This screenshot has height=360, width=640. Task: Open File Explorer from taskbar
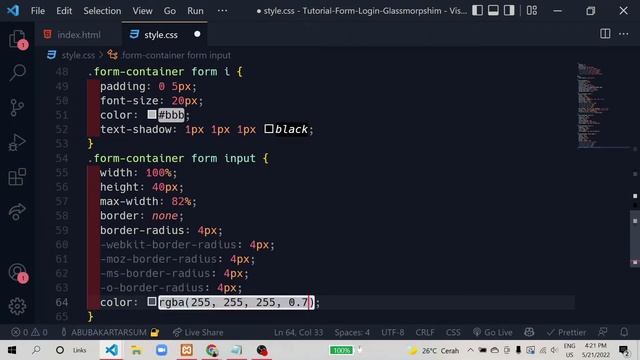(x=136, y=350)
